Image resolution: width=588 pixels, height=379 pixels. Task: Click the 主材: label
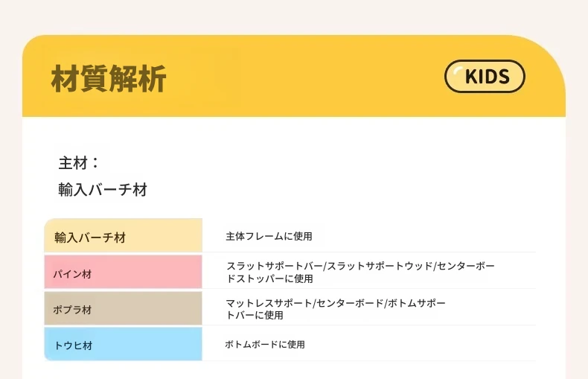coord(79,163)
